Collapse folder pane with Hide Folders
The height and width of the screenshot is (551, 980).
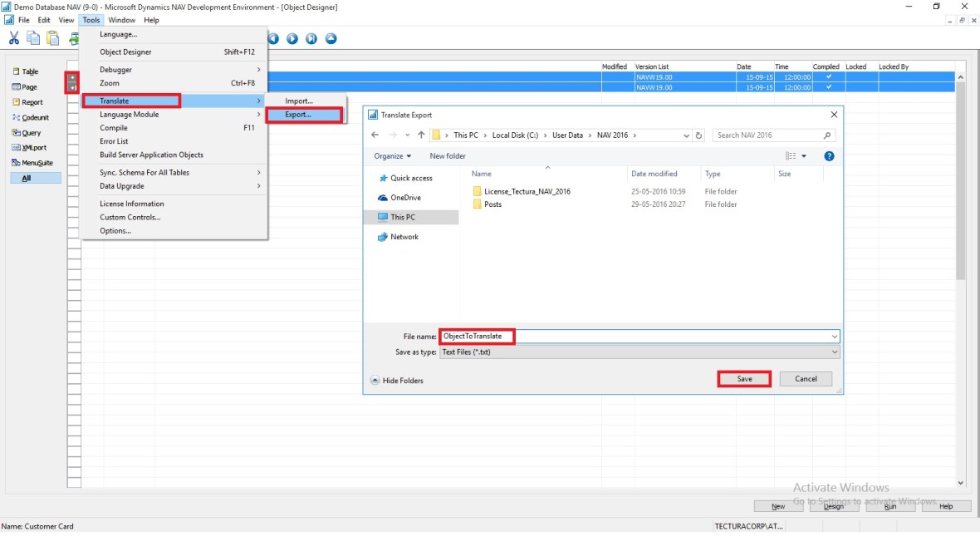click(x=397, y=381)
